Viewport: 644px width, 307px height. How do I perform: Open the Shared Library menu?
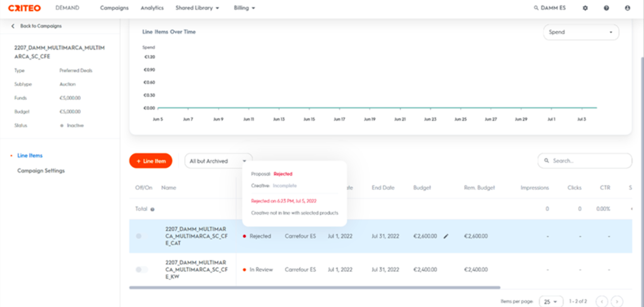click(197, 8)
